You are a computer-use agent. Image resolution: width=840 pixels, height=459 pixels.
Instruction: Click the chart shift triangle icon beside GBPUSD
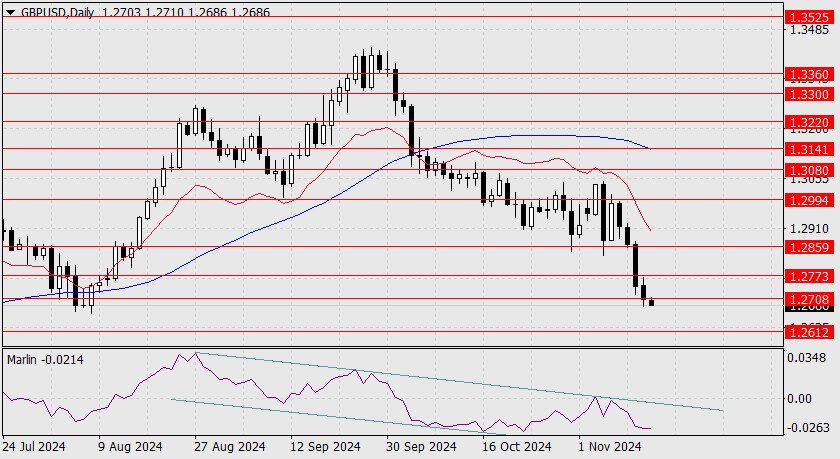point(10,12)
